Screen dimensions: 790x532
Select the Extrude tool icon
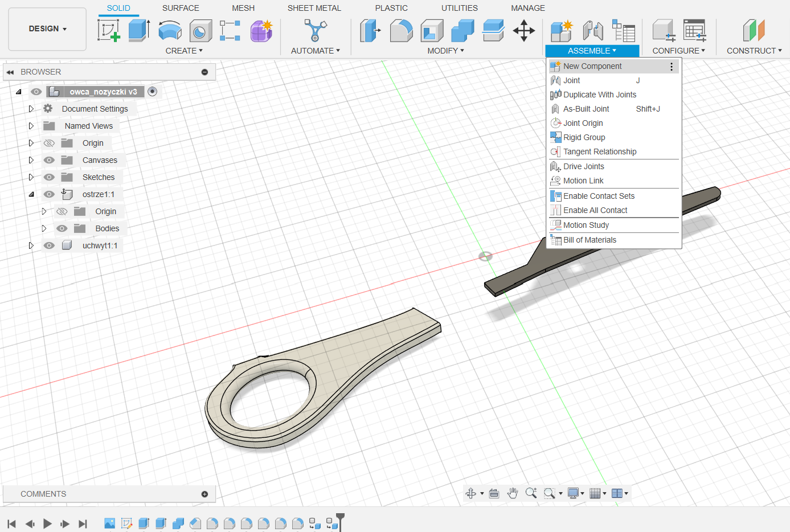139,30
